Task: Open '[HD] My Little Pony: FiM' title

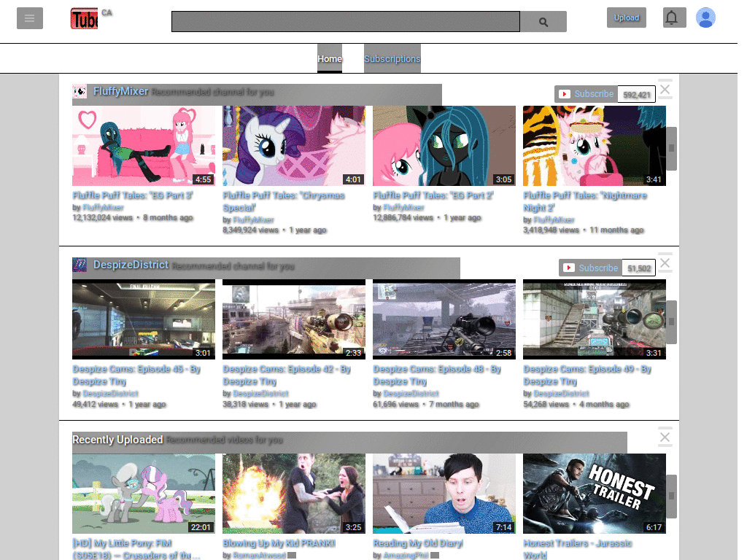Action: (136, 549)
